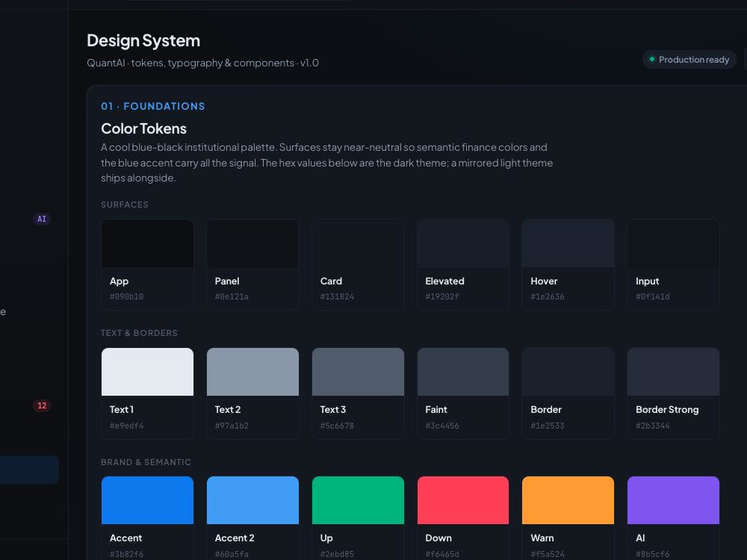Click hex value #3b82f6
The image size is (747, 560).
tap(127, 554)
